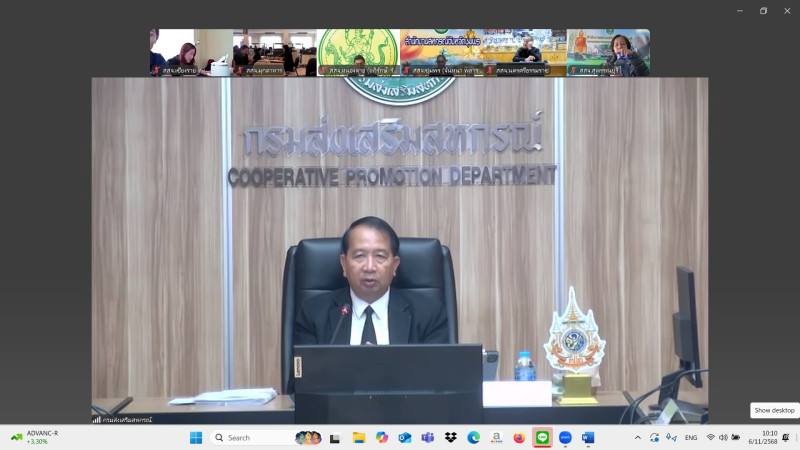Expand the hidden system tray icons chevron

[x=638, y=437]
